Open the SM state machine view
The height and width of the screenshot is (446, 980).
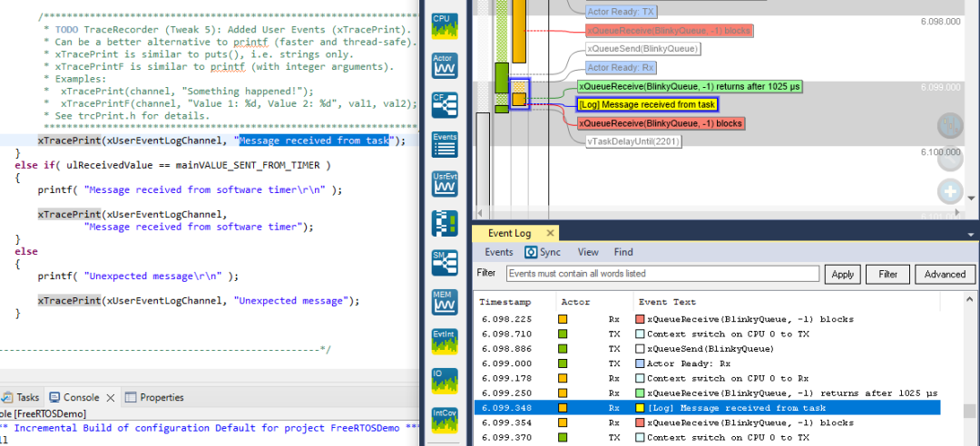(445, 262)
